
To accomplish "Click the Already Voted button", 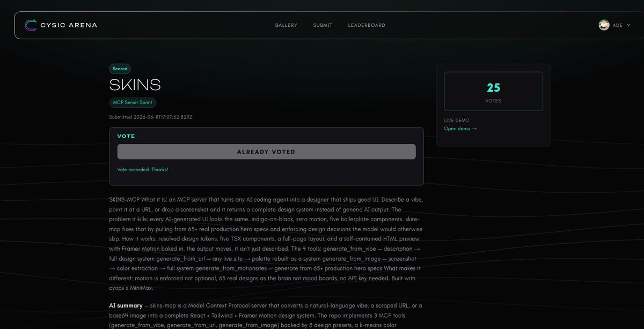I will pyautogui.click(x=266, y=151).
